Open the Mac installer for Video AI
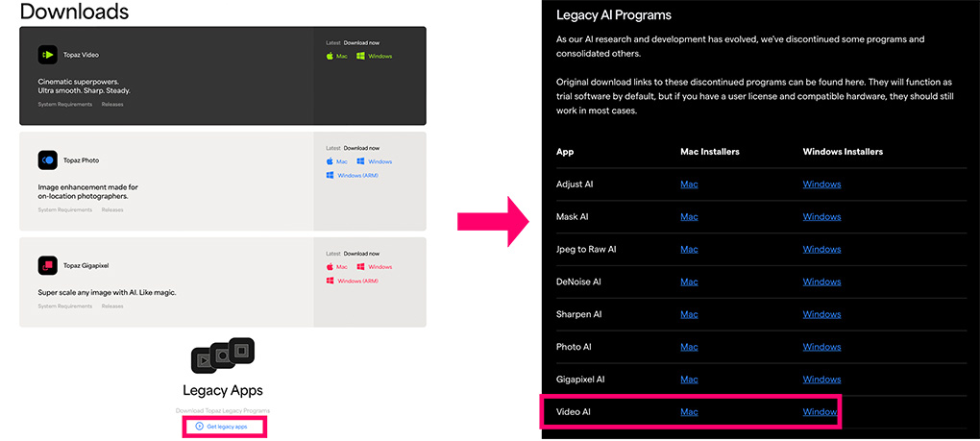Screen dimensions: 980x441 click(689, 412)
